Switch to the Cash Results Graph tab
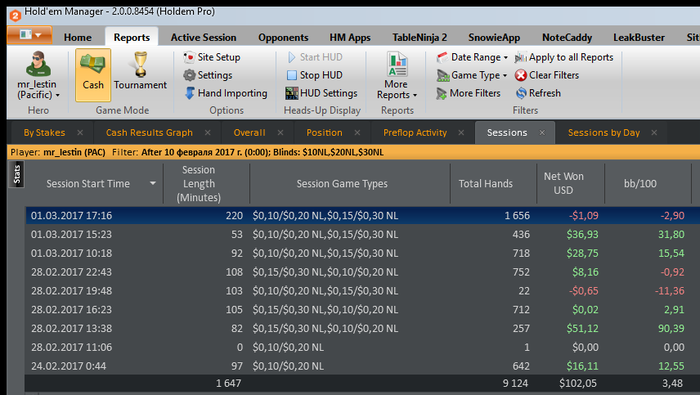Viewport: 700px width, 395px height. (149, 133)
